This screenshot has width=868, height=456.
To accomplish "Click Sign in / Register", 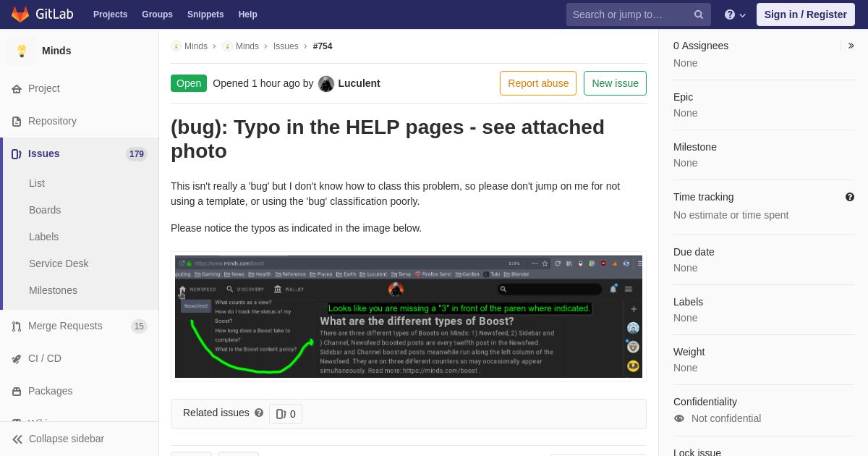I will (806, 14).
